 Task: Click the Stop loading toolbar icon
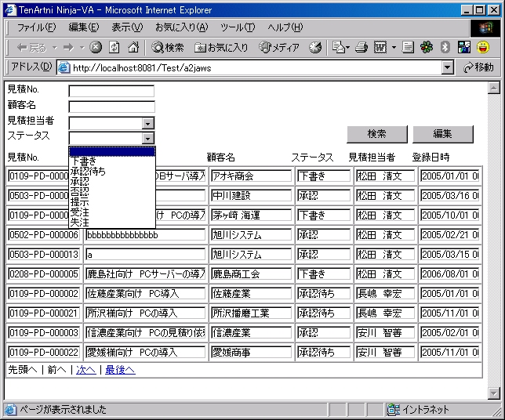(96, 47)
